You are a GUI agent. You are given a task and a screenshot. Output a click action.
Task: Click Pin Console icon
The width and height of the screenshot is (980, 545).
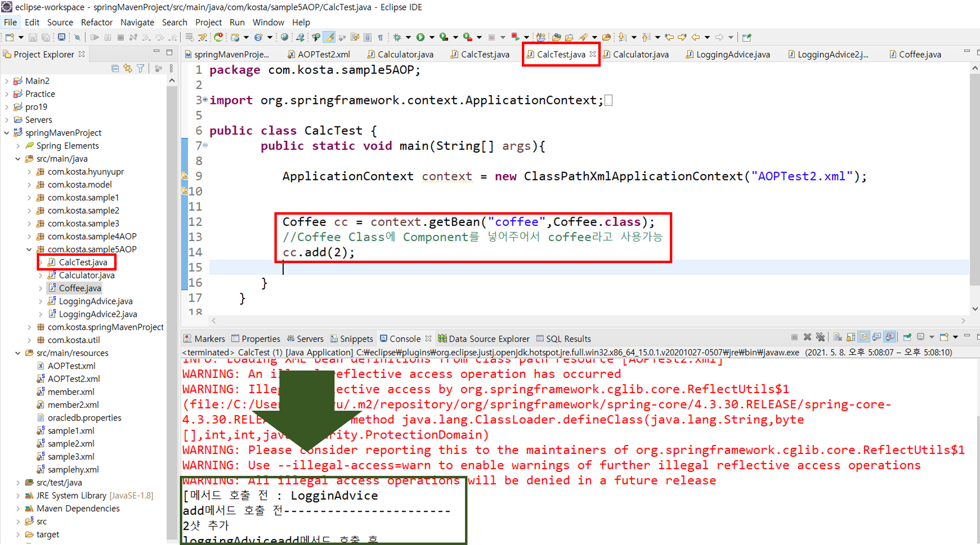point(907,337)
